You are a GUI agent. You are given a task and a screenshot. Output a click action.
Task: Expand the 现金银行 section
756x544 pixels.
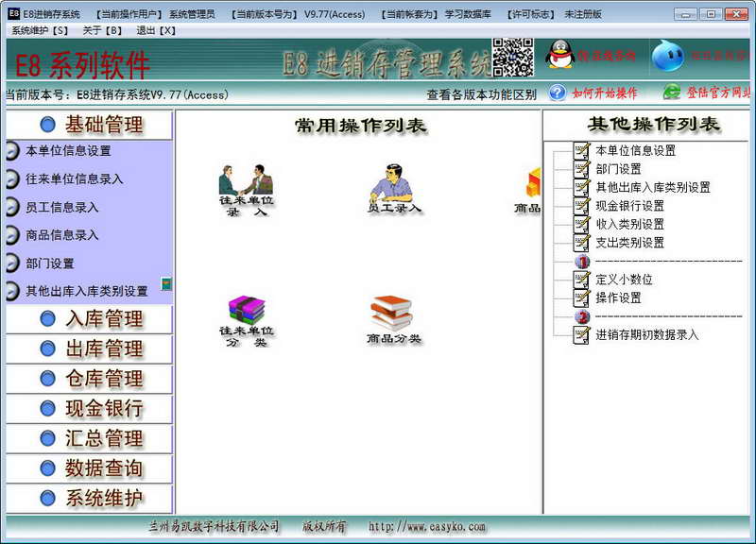tap(89, 409)
